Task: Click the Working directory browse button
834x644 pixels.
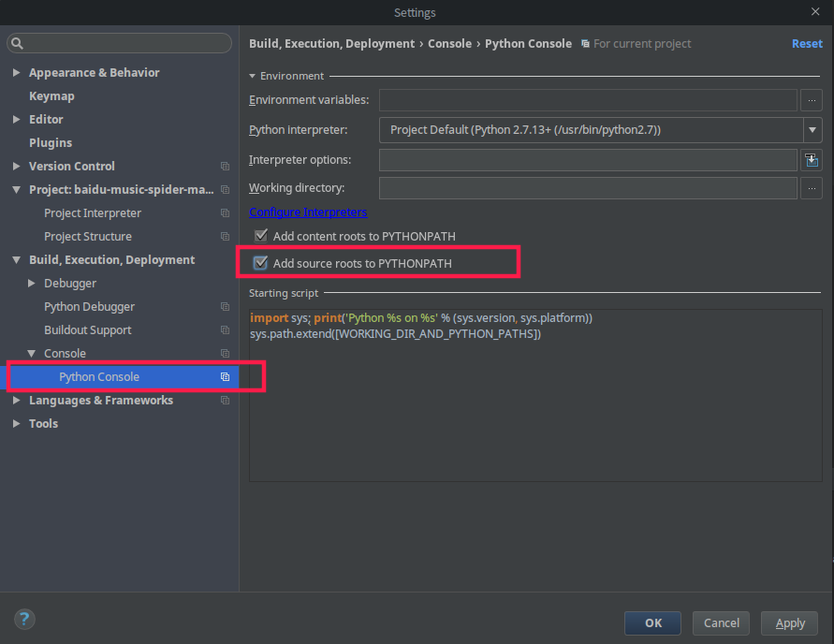Action: [x=812, y=188]
